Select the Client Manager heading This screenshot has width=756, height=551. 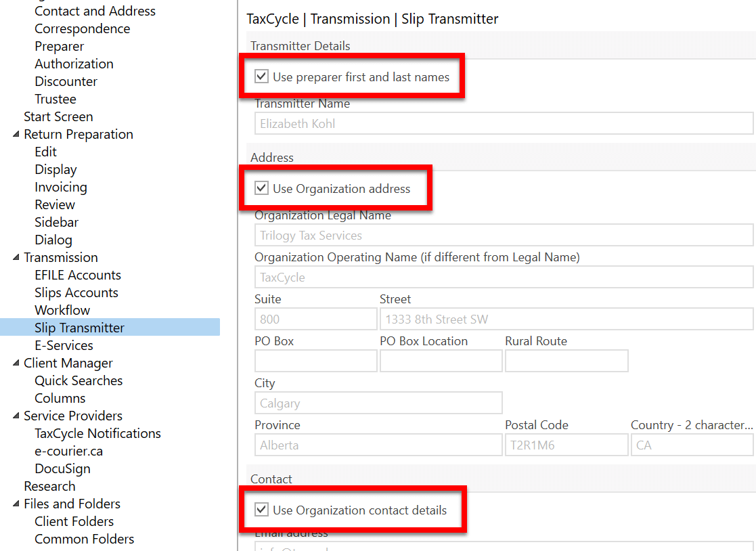coord(68,363)
